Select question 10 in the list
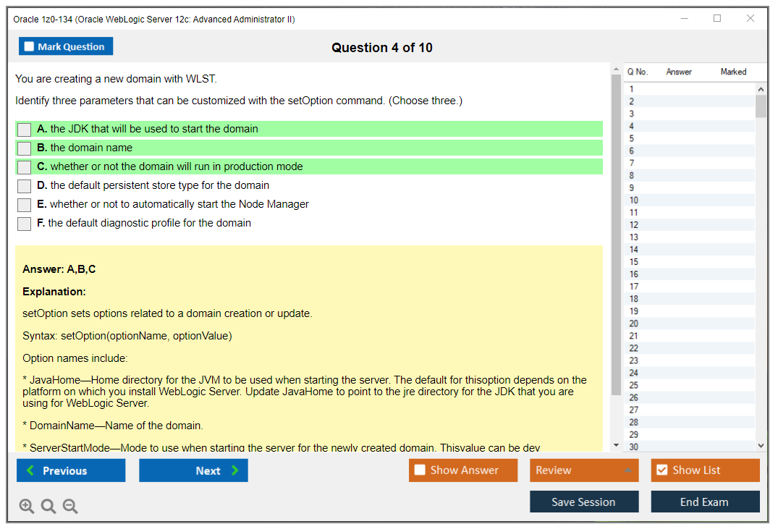Viewport: 778px width, 532px height. tap(634, 200)
